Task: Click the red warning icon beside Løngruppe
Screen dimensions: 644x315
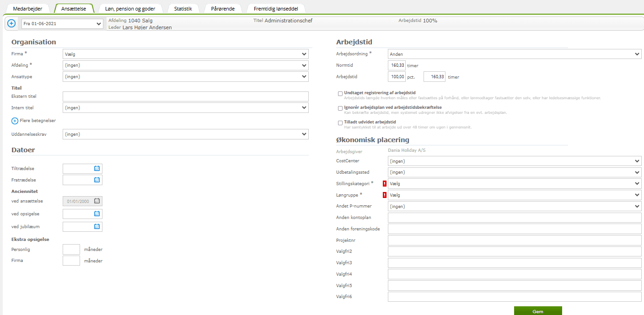Action: tap(385, 195)
